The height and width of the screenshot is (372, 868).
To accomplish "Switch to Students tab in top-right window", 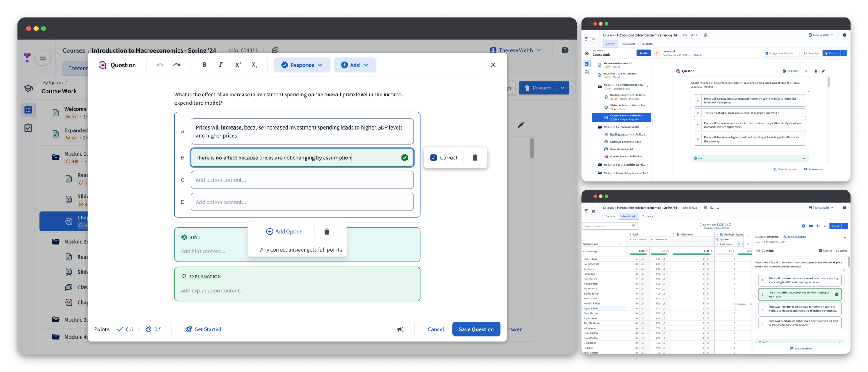I will pyautogui.click(x=648, y=43).
